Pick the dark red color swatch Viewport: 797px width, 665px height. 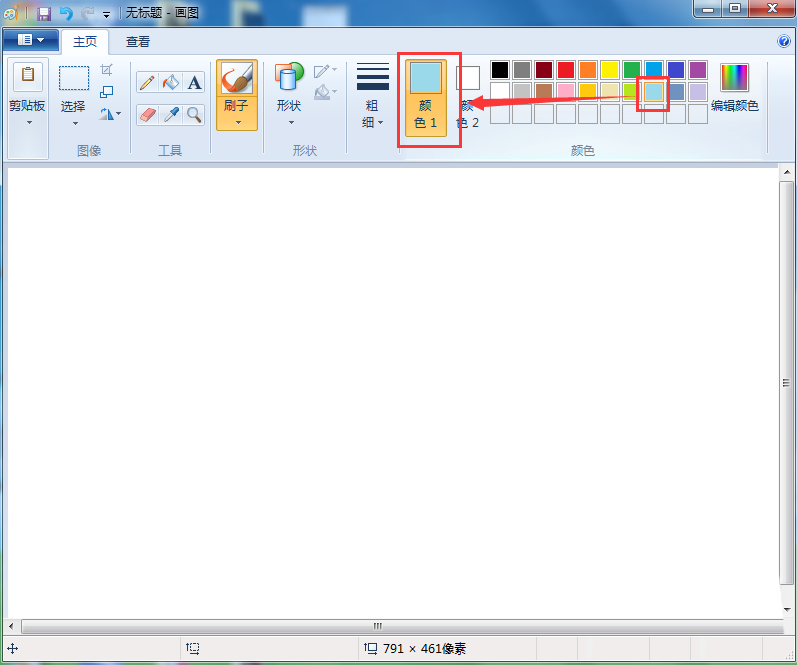(x=544, y=70)
